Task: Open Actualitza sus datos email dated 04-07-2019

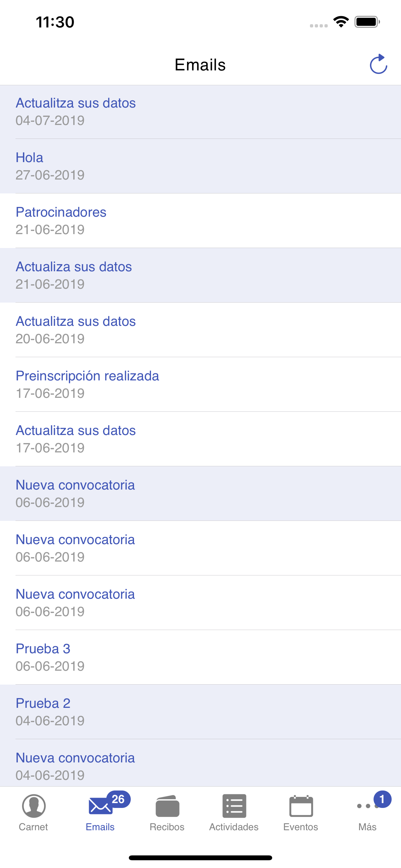Action: 200,111
